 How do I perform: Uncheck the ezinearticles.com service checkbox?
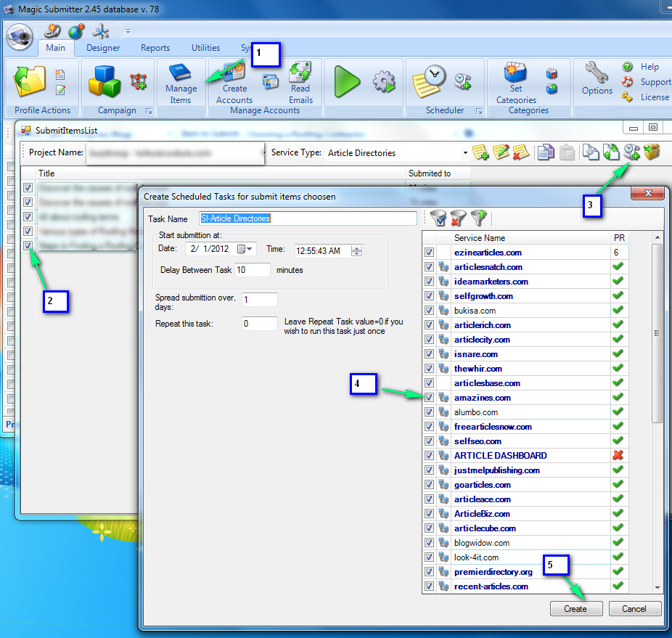tap(429, 253)
